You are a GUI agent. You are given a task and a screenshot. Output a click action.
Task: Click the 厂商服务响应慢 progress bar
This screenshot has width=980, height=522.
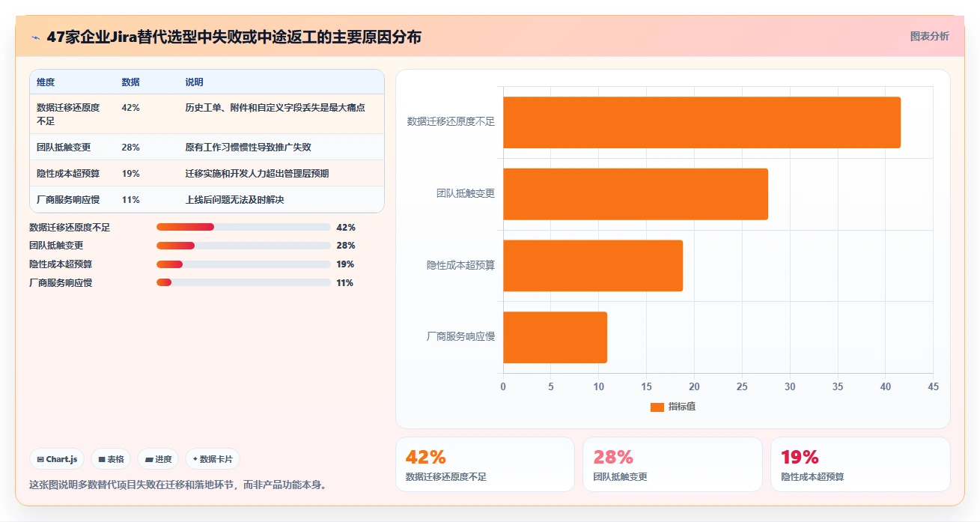click(x=243, y=282)
